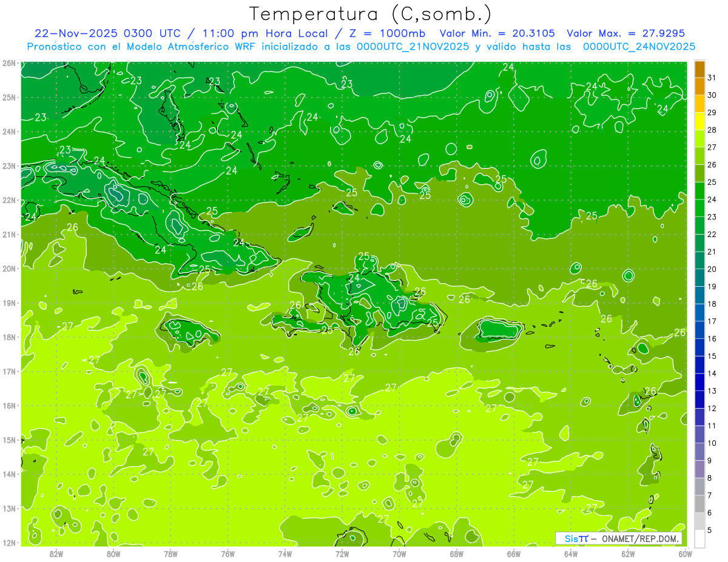Select the "Valor Min. = 20.3105" value

tap(498, 33)
